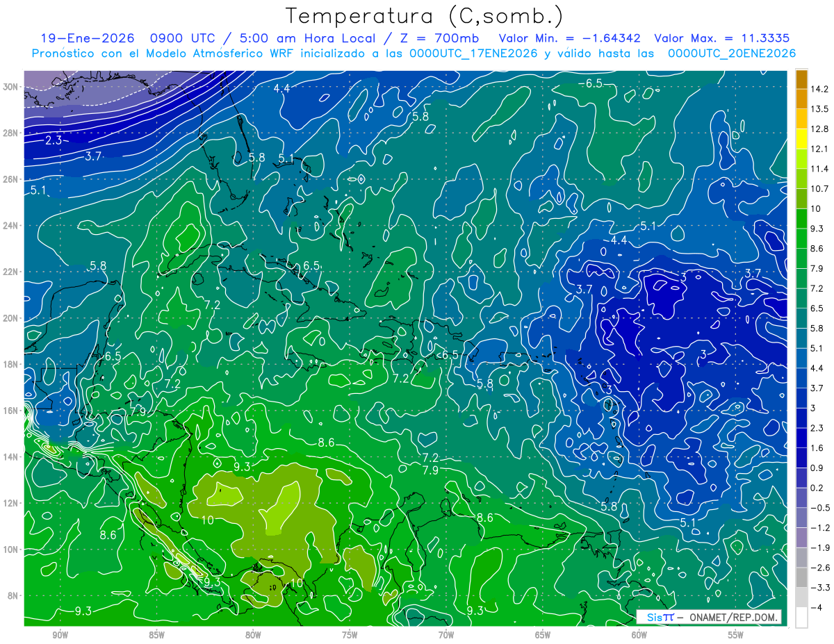
Task: Click "Valor Min. = -1.64342" text
Action: tap(570, 38)
